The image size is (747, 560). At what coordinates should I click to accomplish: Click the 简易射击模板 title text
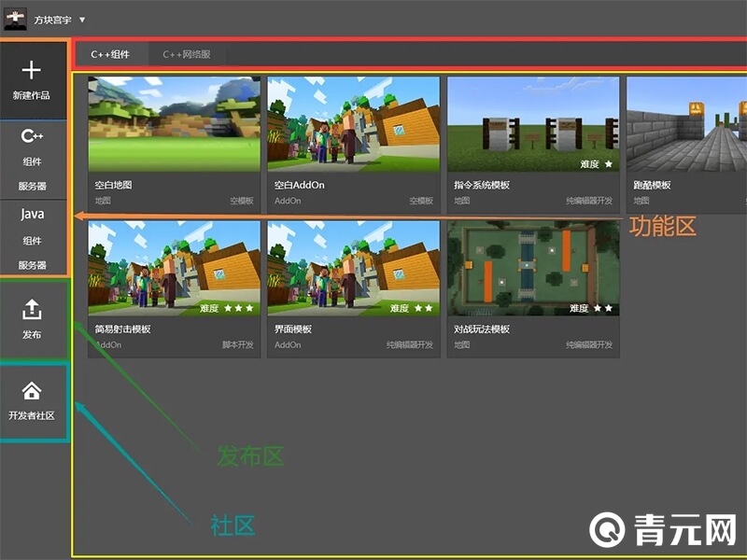click(122, 329)
